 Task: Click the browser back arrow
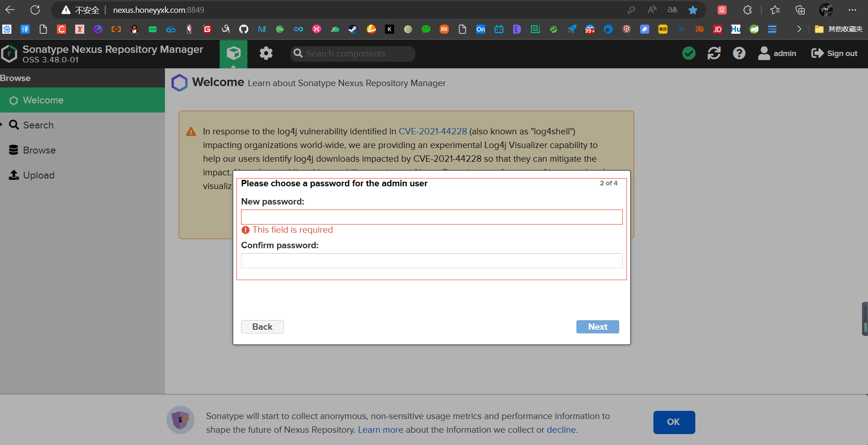point(10,10)
